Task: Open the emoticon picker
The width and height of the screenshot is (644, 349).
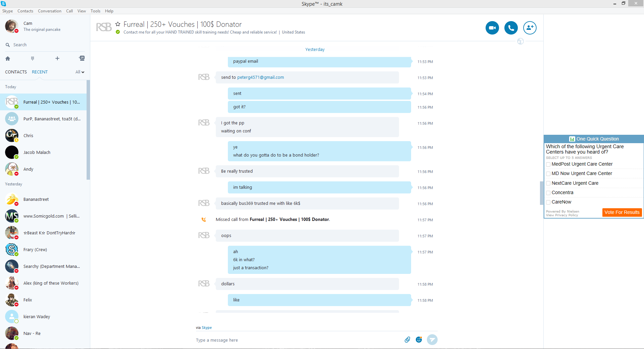Action: click(x=419, y=340)
